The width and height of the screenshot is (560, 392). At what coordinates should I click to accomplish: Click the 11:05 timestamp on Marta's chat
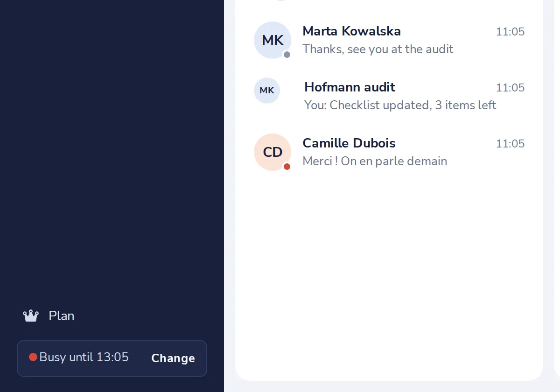point(510,32)
